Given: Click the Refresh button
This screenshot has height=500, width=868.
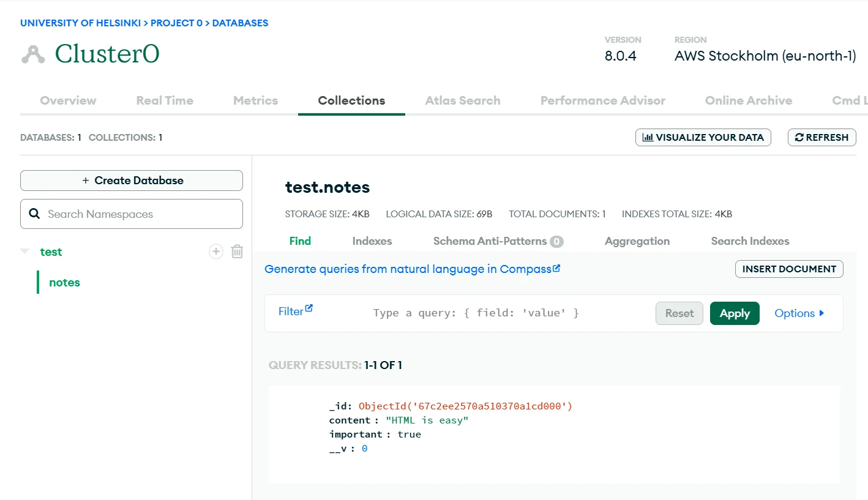Looking at the screenshot, I should tap(822, 138).
